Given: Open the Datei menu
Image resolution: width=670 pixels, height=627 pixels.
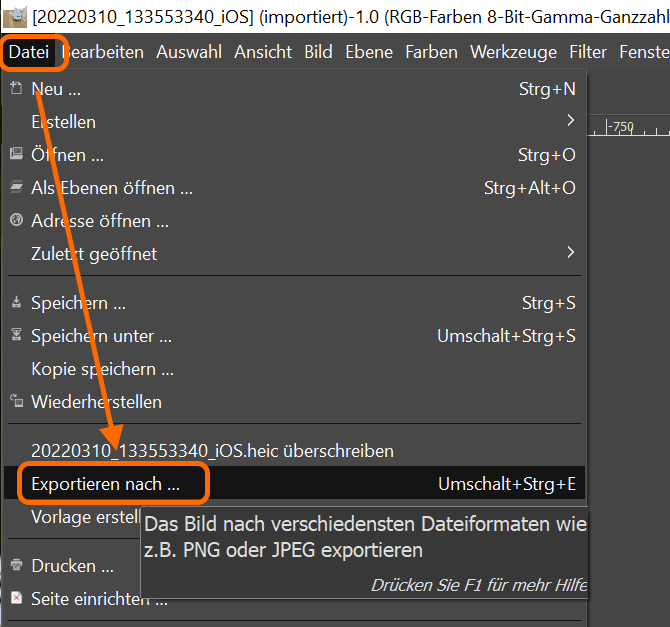Looking at the screenshot, I should 29,52.
